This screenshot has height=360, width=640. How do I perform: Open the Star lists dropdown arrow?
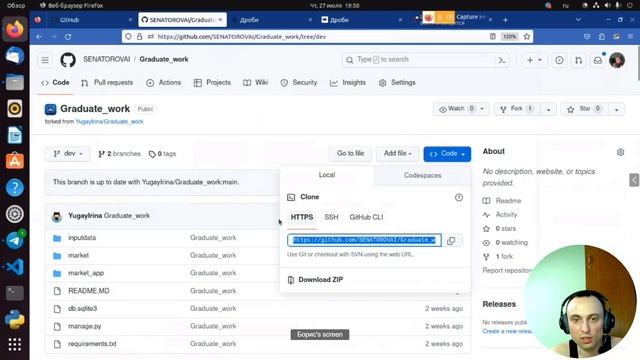[616, 109]
